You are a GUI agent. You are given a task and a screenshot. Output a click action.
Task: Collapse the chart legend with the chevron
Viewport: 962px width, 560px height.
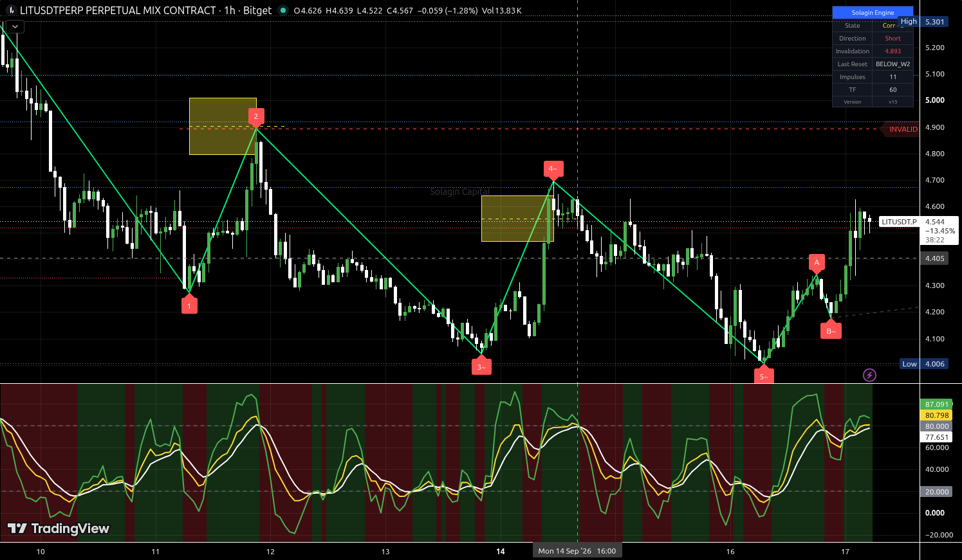(x=15, y=26)
